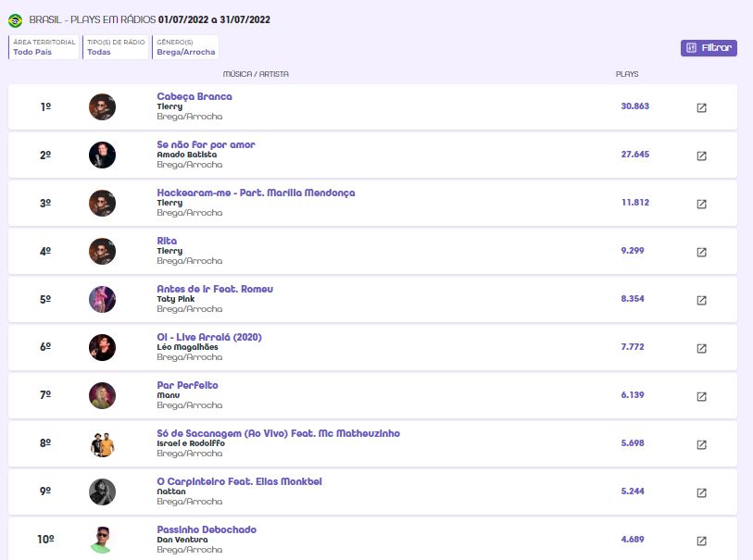Viewport: 753px width, 560px height.
Task: Click Dan Ventura artist avatar
Action: click(x=102, y=540)
